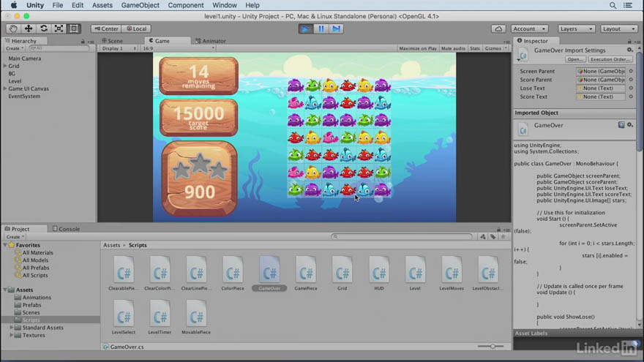
Task: Toggle the Inspector lock icon
Action: click(x=629, y=41)
